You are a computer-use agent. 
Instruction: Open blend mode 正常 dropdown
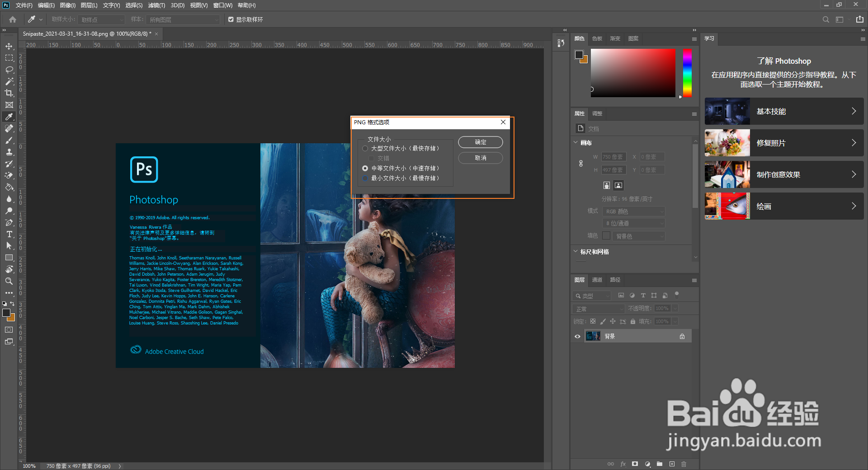[x=599, y=309]
